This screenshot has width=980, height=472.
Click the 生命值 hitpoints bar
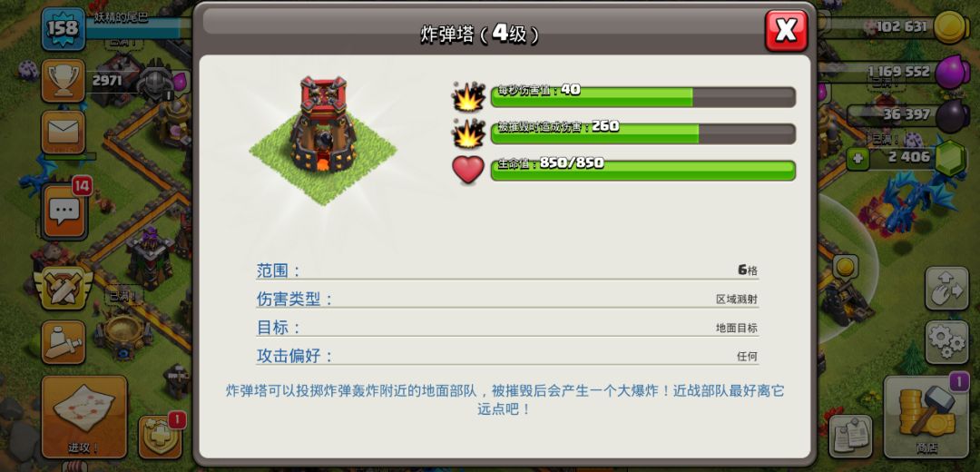643,170
